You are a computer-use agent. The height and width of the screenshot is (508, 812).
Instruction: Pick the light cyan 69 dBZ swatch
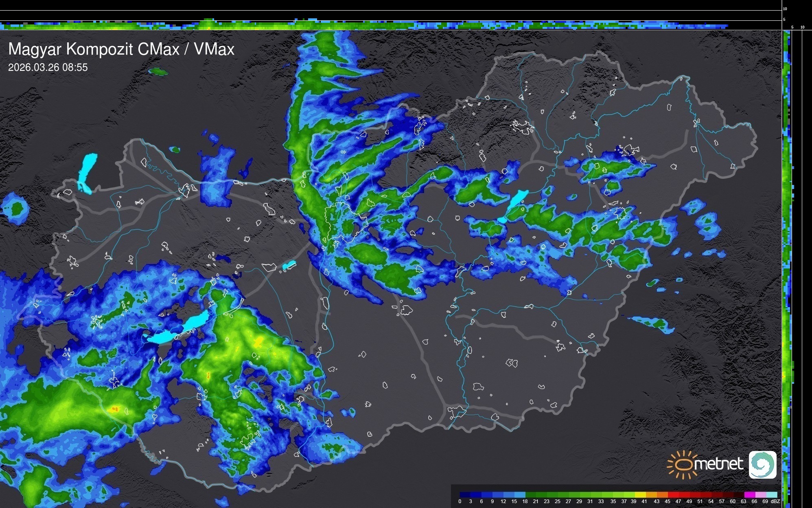[x=772, y=495]
